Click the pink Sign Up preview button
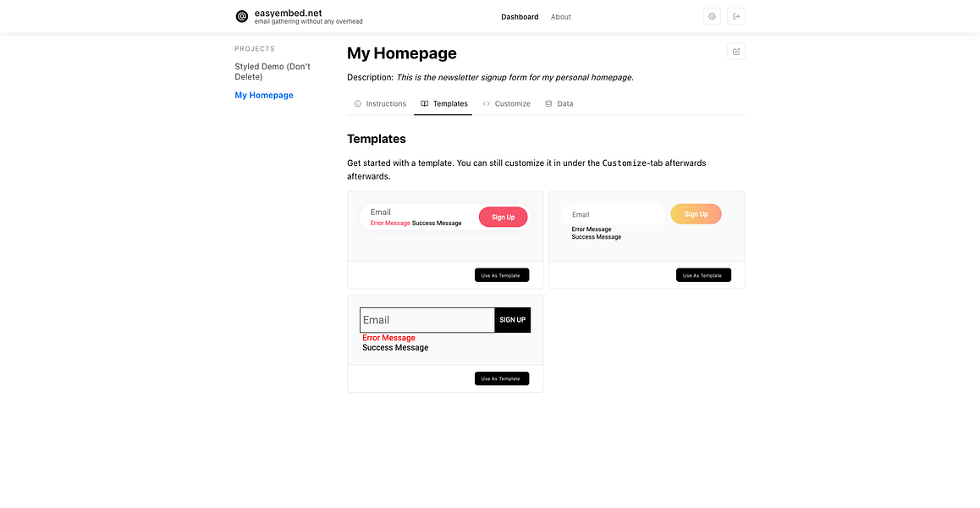Viewport: 980px width, 508px height. (x=503, y=217)
